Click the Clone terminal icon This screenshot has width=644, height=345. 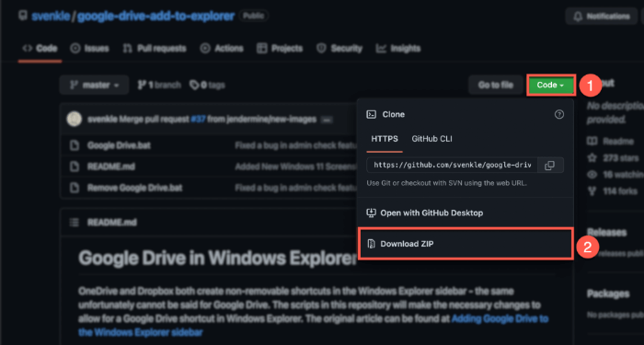tap(371, 115)
